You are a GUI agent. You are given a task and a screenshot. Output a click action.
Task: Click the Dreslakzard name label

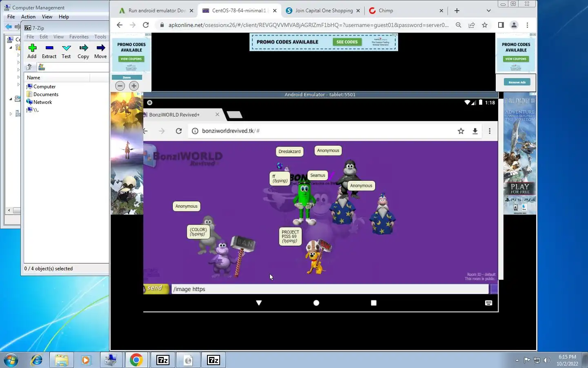290,151
